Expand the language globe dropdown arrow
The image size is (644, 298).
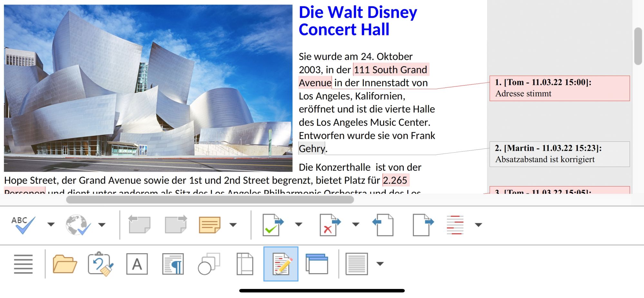102,225
